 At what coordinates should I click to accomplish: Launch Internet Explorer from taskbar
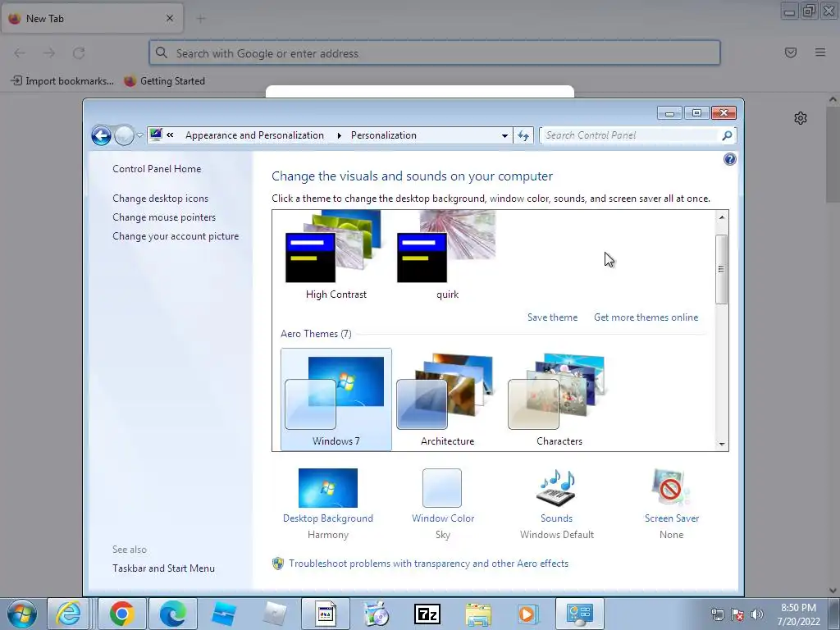[70, 614]
